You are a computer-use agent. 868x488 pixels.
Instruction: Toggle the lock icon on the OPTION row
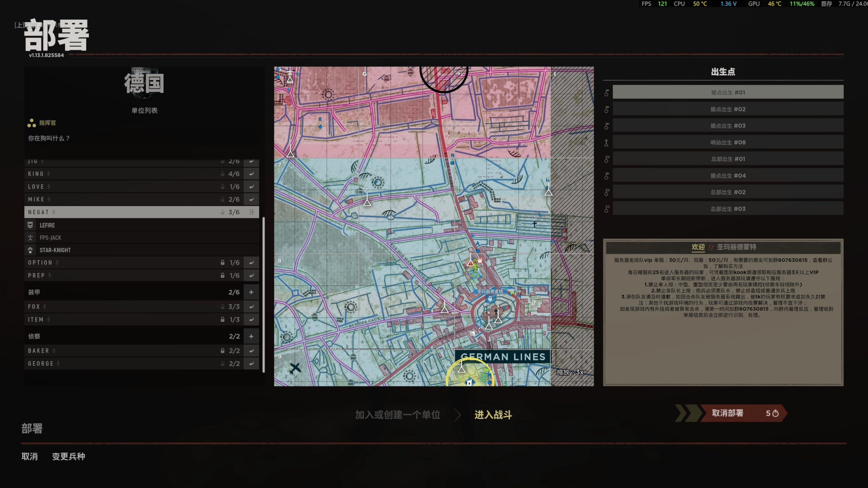(x=222, y=263)
